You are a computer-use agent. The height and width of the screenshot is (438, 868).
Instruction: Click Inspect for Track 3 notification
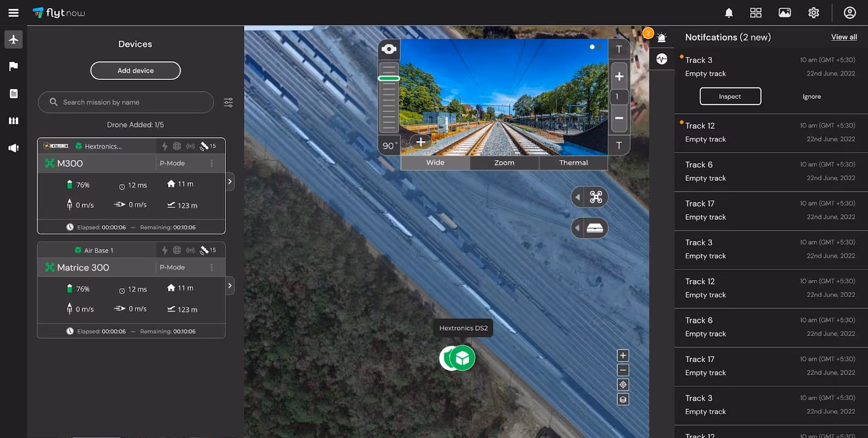[x=730, y=97]
